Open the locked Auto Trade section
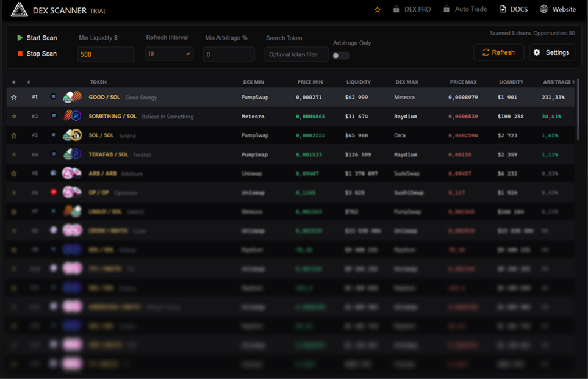This screenshot has height=379, width=588. (465, 10)
